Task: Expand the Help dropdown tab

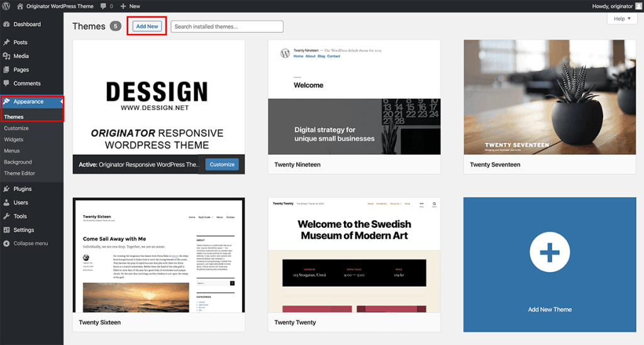Action: pyautogui.click(x=622, y=18)
